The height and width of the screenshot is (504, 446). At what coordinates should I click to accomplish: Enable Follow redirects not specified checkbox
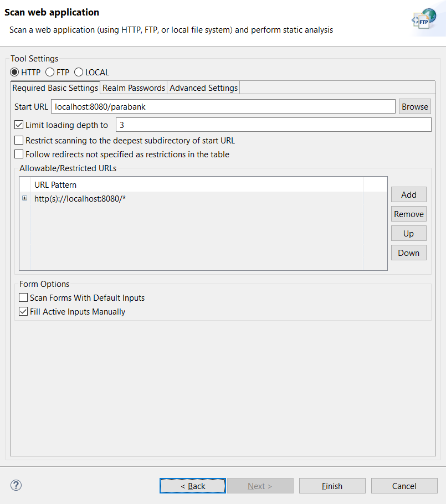pos(19,155)
